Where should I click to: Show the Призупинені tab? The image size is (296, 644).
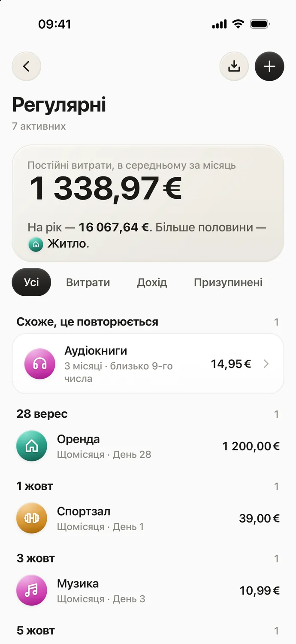point(228,283)
